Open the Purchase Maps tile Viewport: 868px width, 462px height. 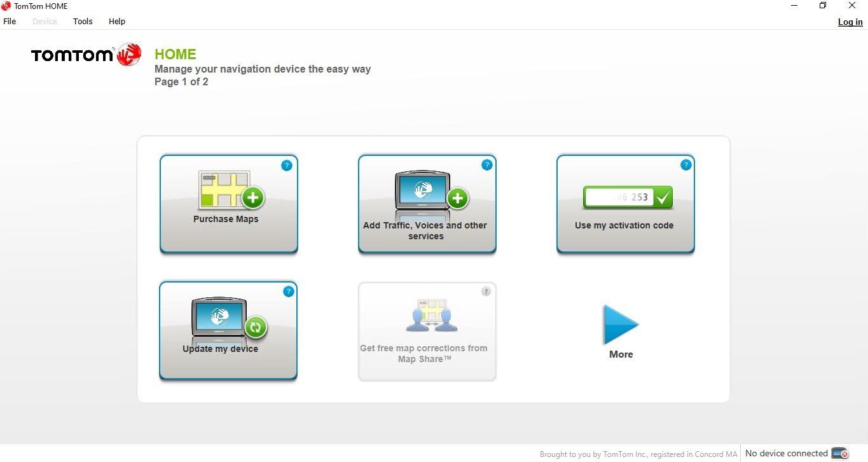click(228, 204)
